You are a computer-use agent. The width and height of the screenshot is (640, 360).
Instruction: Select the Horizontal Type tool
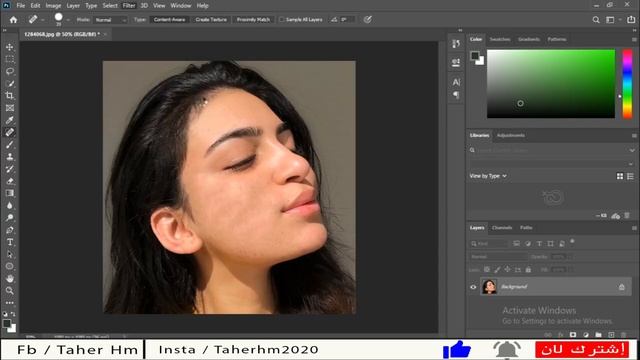coord(10,242)
